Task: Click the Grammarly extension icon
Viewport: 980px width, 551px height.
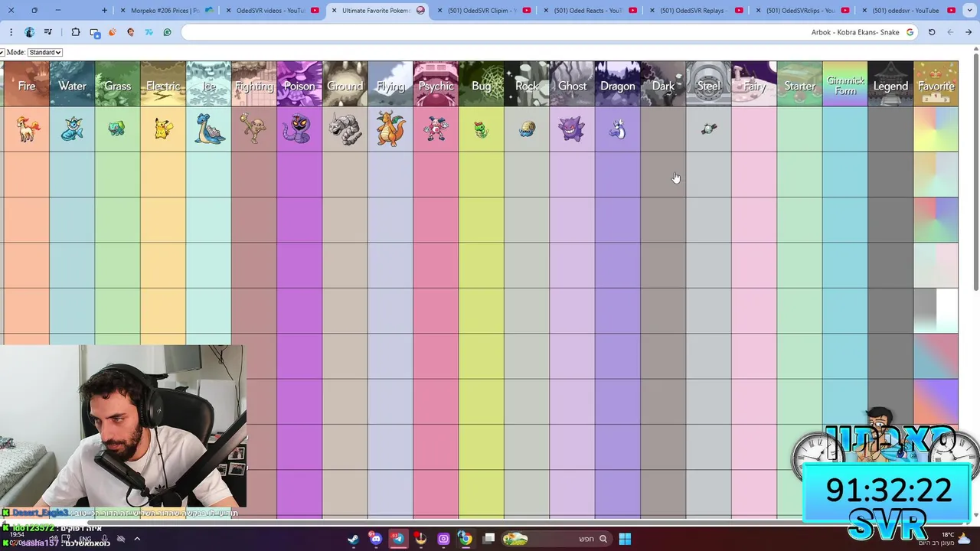Action: point(167,32)
